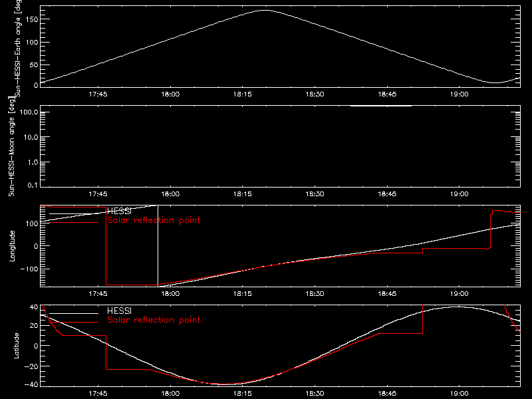
Task: Click the -20 tick on Latitude axis
Action: [31, 366]
